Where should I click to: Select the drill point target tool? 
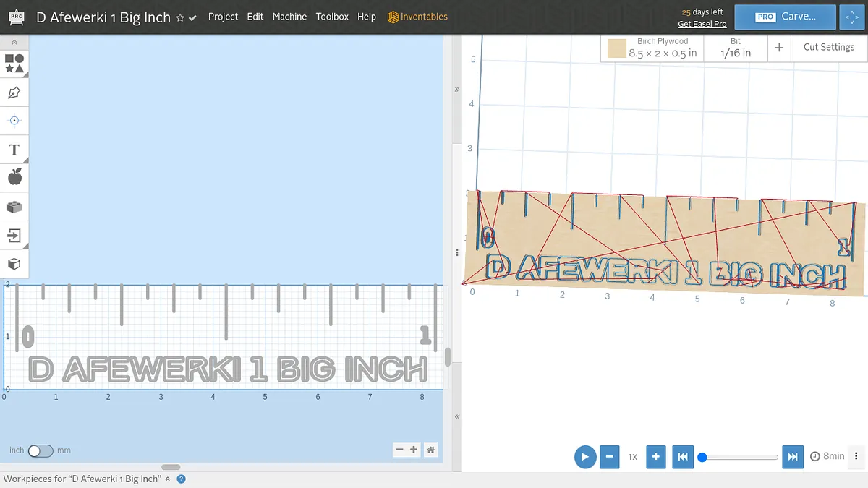click(x=14, y=120)
